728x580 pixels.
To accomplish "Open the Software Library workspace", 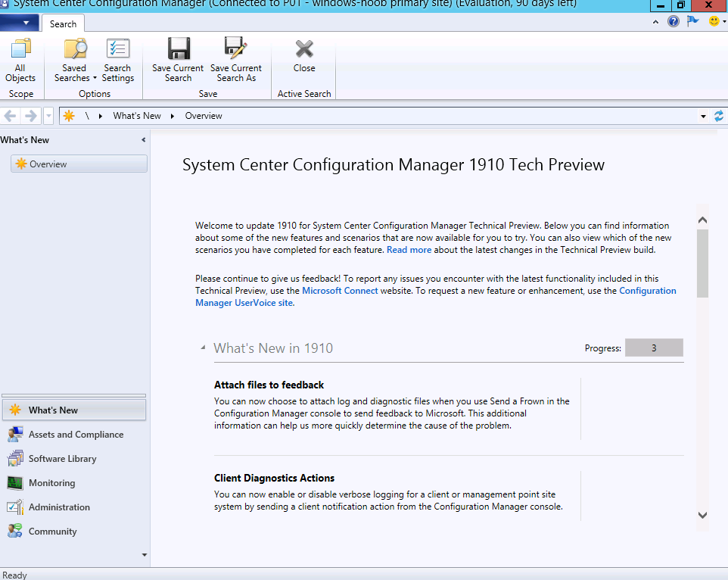I will tap(74, 458).
